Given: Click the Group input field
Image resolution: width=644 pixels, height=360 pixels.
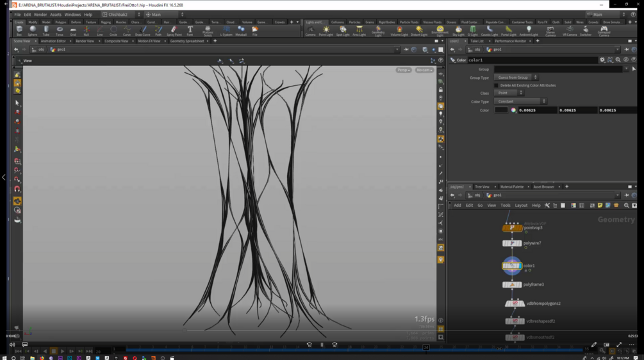Looking at the screenshot, I should tap(557, 69).
